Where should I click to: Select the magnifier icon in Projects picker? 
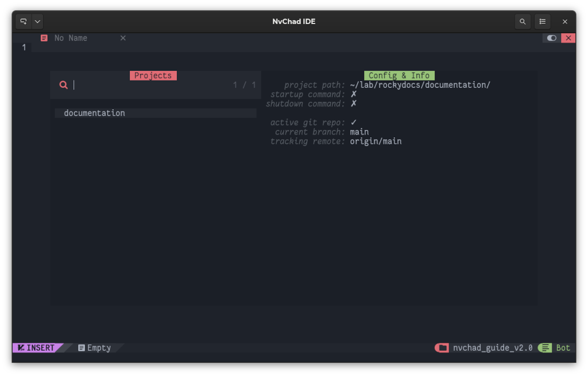coord(63,85)
